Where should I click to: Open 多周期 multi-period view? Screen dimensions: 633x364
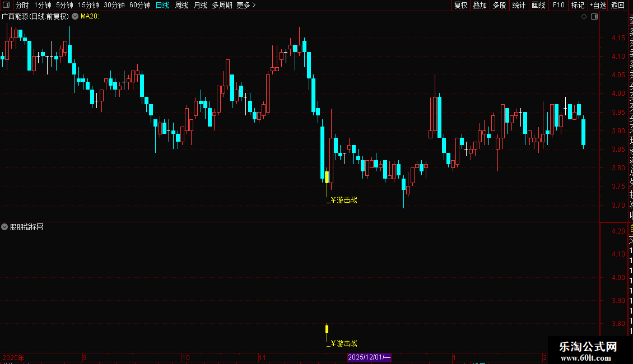pyautogui.click(x=222, y=5)
